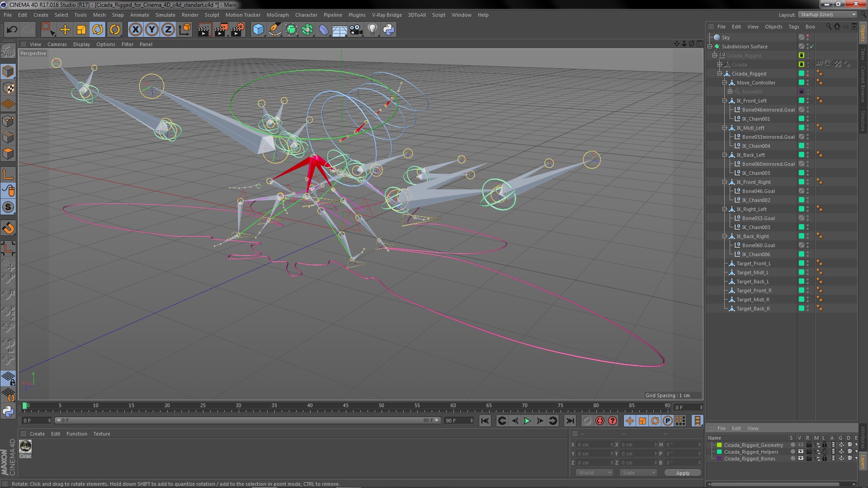
Task: Open Object Manager Tags menu
Action: 793,27
